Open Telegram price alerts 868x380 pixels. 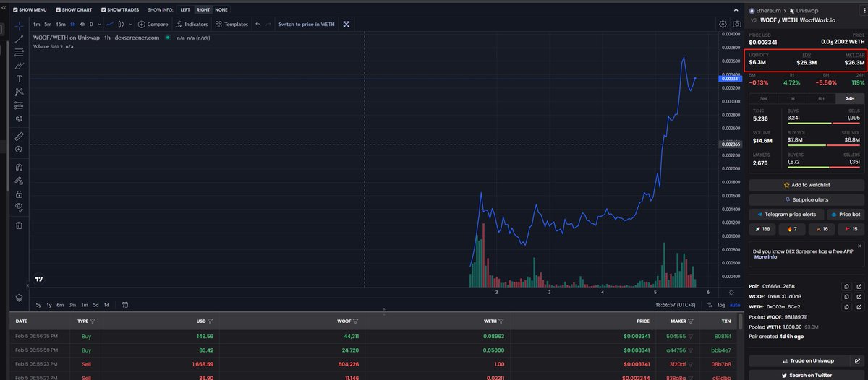pos(786,215)
